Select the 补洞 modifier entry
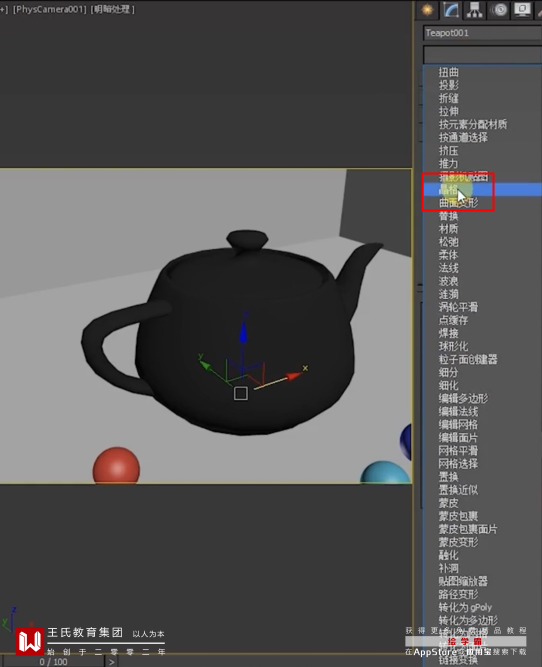 (x=448, y=568)
